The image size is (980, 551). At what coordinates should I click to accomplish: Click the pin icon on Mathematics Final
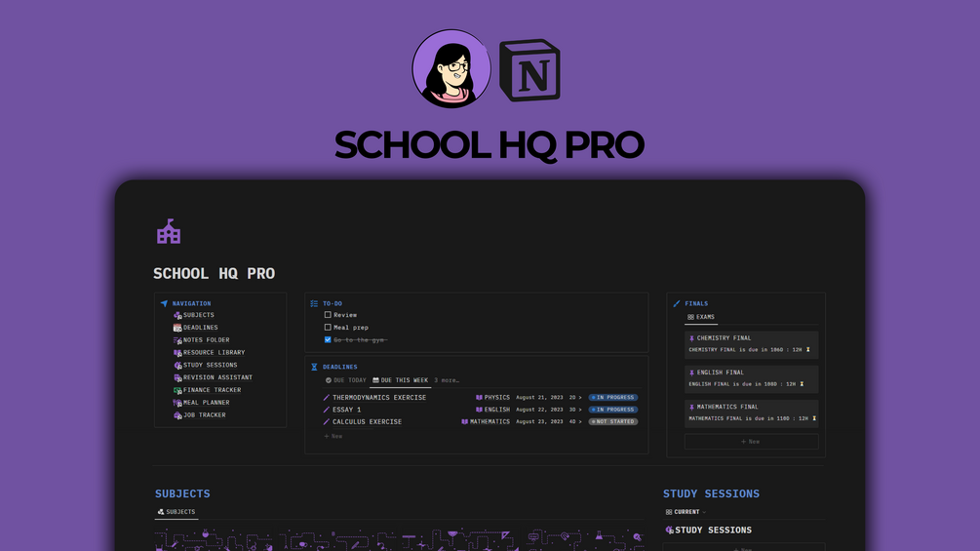(x=691, y=407)
